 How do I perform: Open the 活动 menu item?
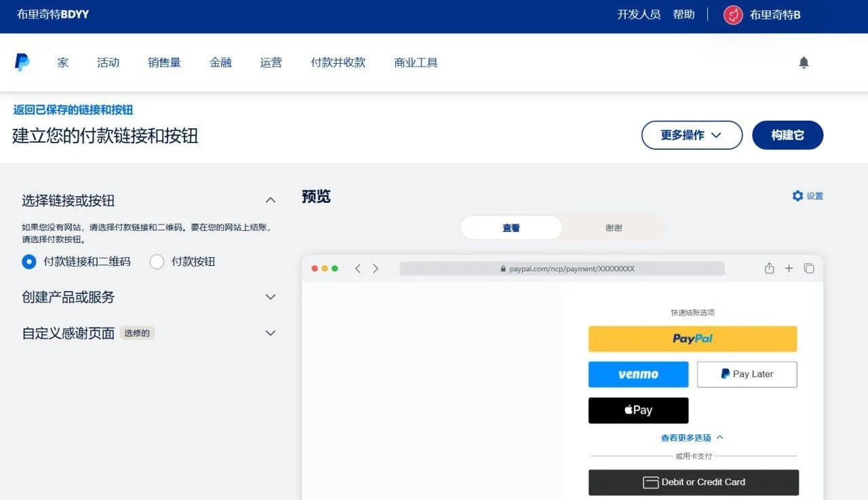pos(108,62)
